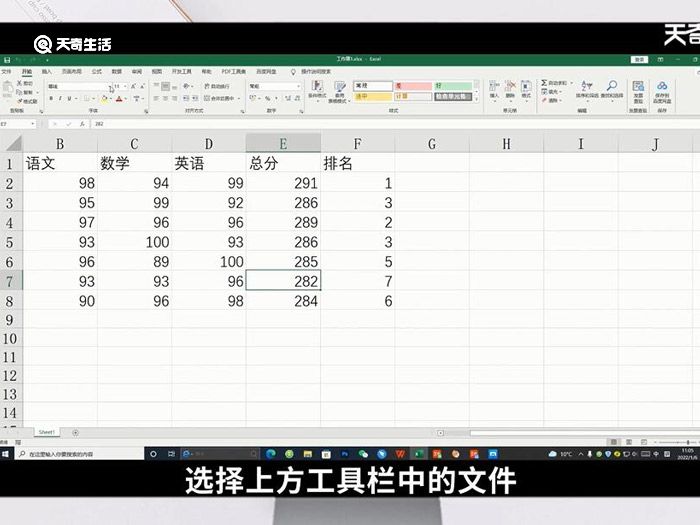700x525 pixels.
Task: Apply underline formatting with U icon
Action: click(x=69, y=98)
